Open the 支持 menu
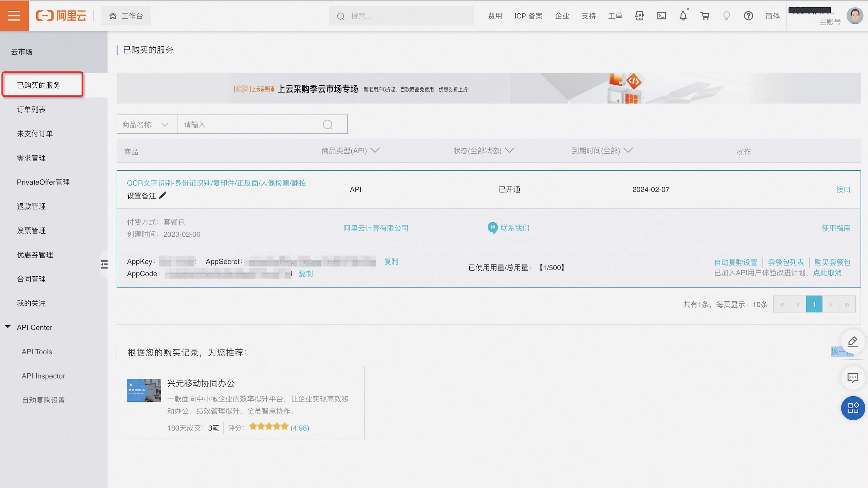Screen dimensions: 868x488 click(588, 16)
